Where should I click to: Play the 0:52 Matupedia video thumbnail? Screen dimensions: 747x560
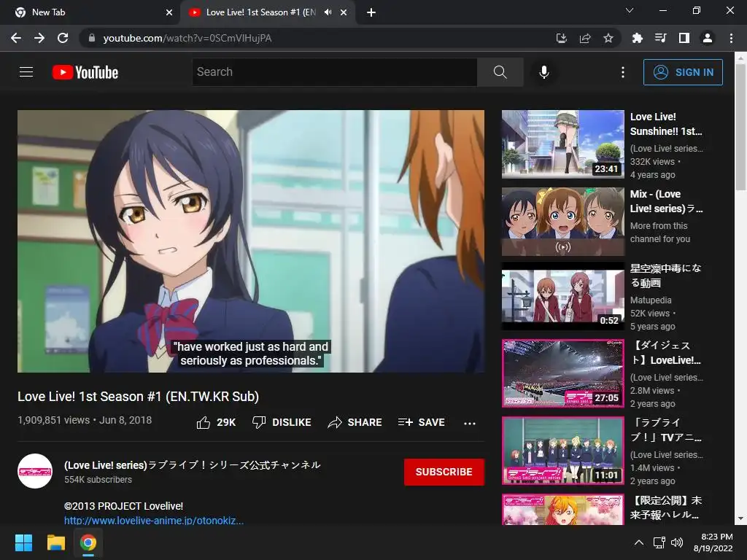coord(562,296)
